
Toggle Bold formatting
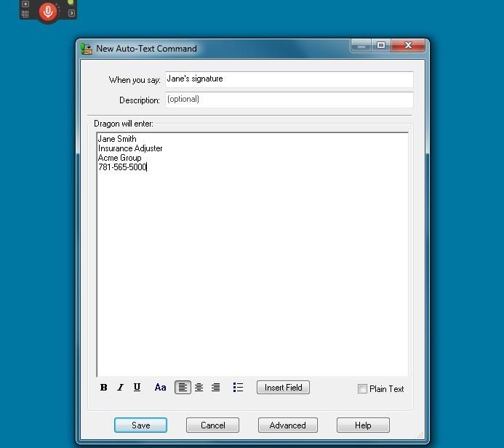click(x=103, y=387)
